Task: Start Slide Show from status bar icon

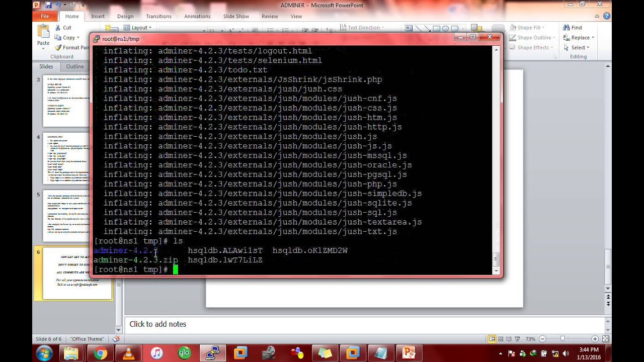Action: pos(518,339)
